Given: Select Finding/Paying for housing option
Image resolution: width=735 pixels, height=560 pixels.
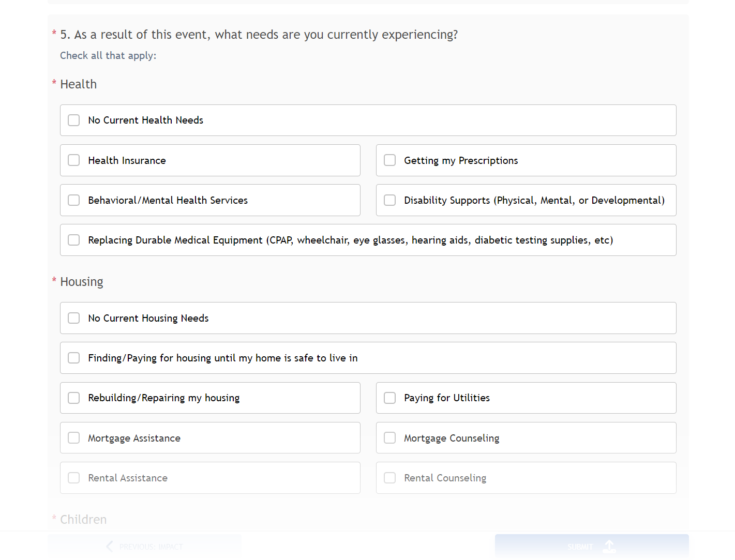Looking at the screenshot, I should (73, 358).
